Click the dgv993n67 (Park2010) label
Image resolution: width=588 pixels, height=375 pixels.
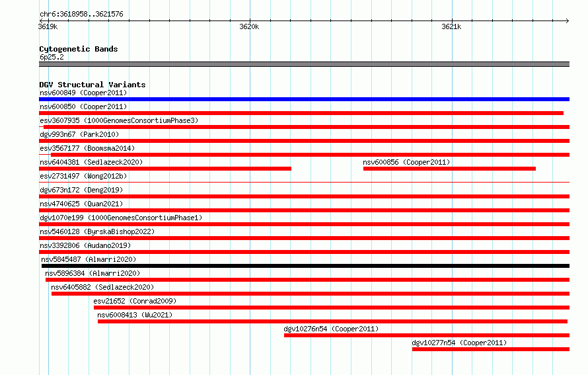coord(79,134)
